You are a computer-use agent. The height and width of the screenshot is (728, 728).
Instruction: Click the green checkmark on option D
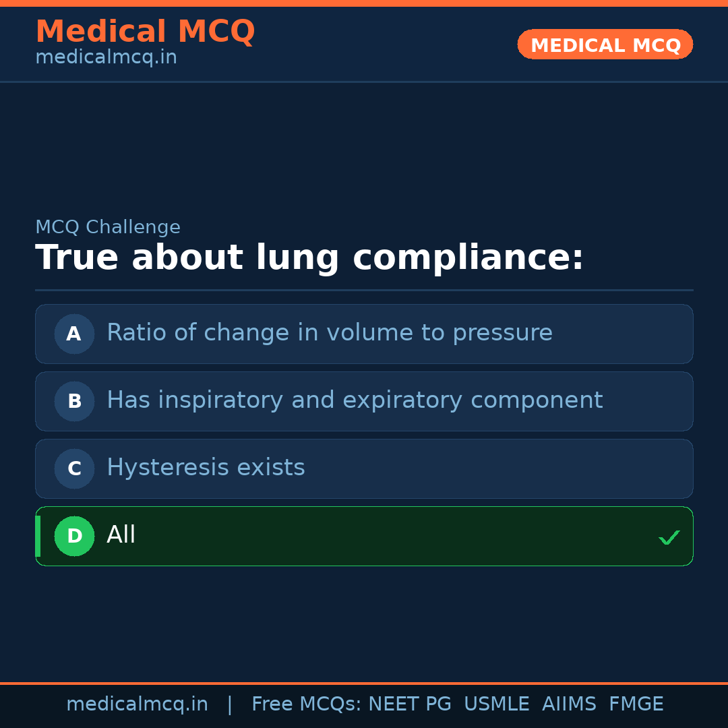(669, 537)
